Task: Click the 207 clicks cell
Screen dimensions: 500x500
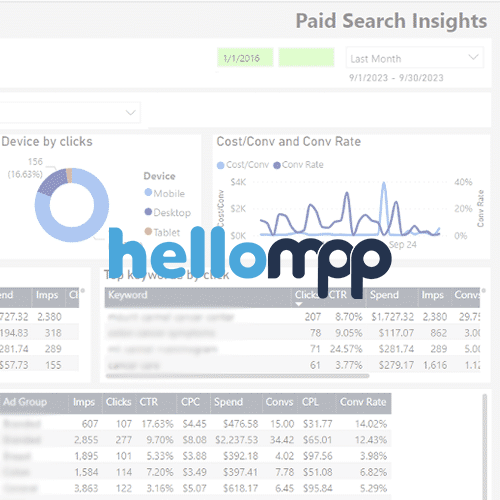Action: pyautogui.click(x=313, y=317)
